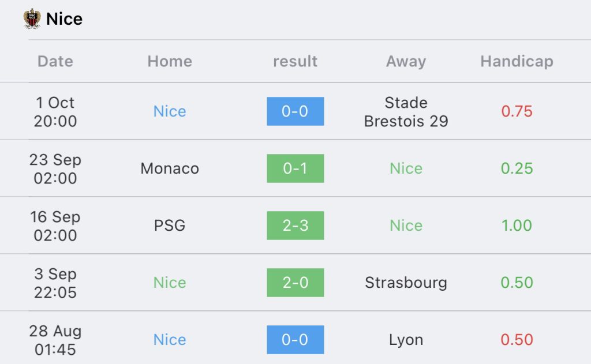Click the Home column header
591x364 pixels.
tap(170, 61)
